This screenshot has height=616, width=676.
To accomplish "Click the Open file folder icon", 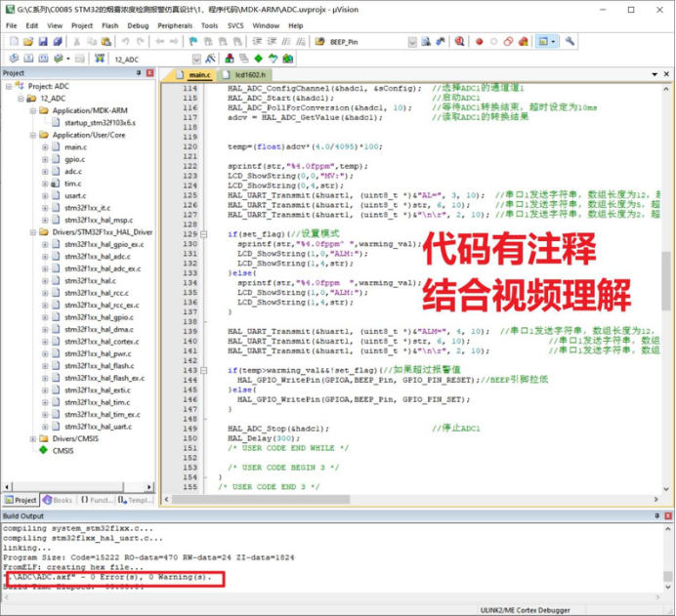I will click(28, 41).
